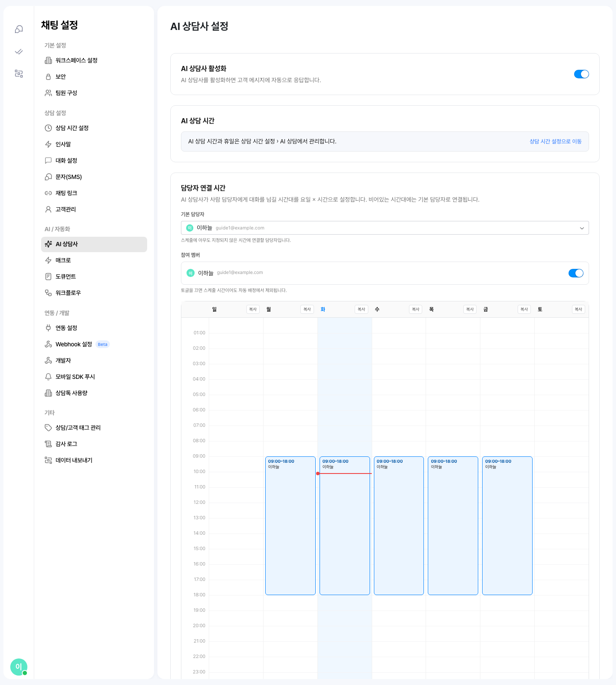Click the 상담톡 사용량 building icon

tap(48, 393)
